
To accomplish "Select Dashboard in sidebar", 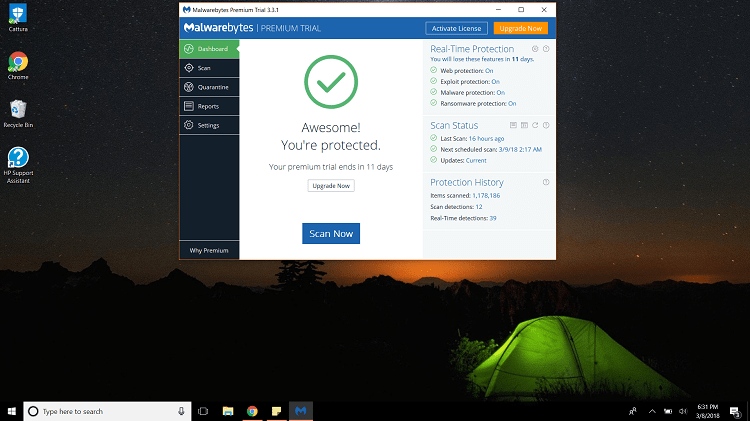I will pos(209,49).
